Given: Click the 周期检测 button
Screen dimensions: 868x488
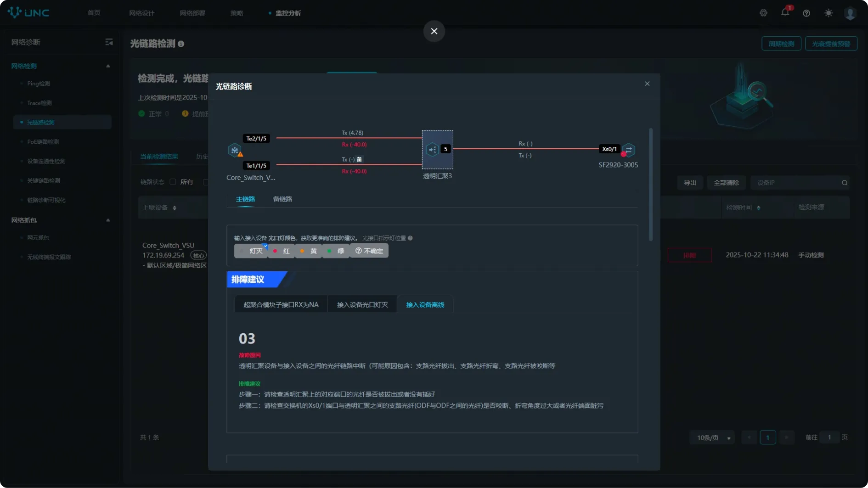Looking at the screenshot, I should click(x=781, y=44).
